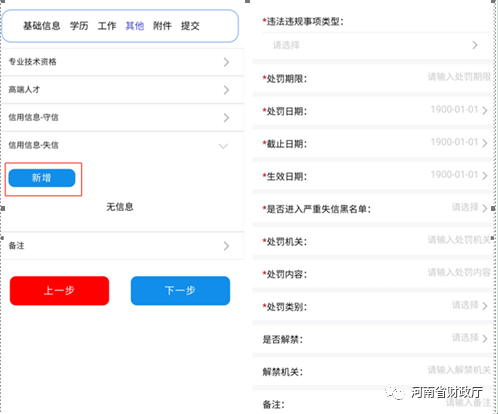The height and width of the screenshot is (414, 498).
Task: Collapse the 信用信息-失信 section chevron
Action: tap(223, 146)
